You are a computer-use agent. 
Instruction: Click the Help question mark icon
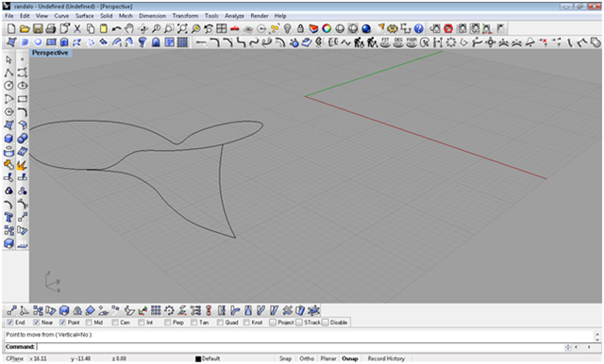tap(419, 28)
